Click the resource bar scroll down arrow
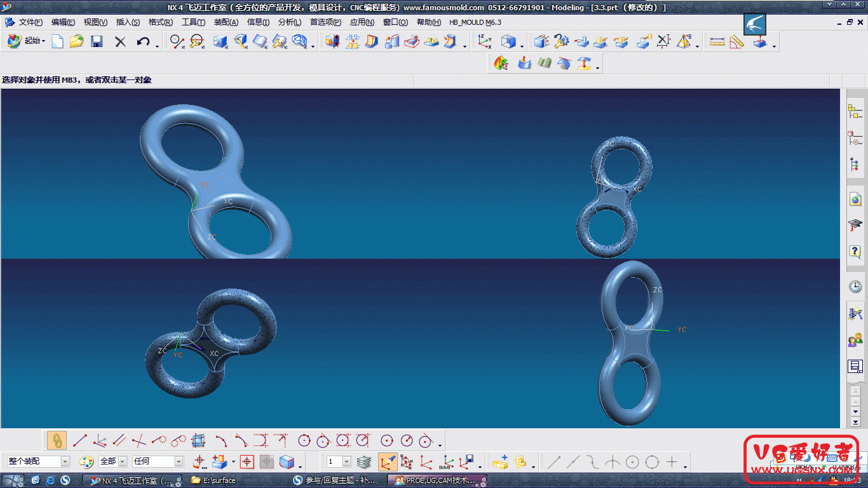 855,412
